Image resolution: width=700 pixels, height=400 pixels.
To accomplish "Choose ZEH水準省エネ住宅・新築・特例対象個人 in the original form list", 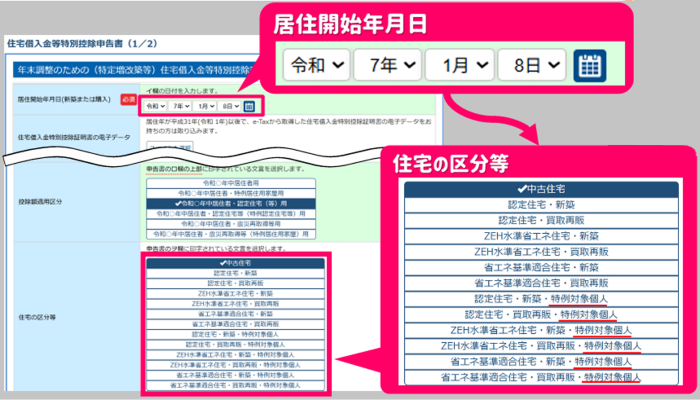I will pos(235,355).
